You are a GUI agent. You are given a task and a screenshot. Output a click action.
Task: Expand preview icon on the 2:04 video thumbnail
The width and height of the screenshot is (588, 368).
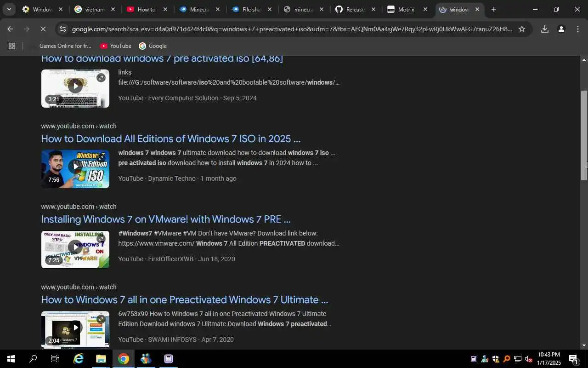(101, 319)
